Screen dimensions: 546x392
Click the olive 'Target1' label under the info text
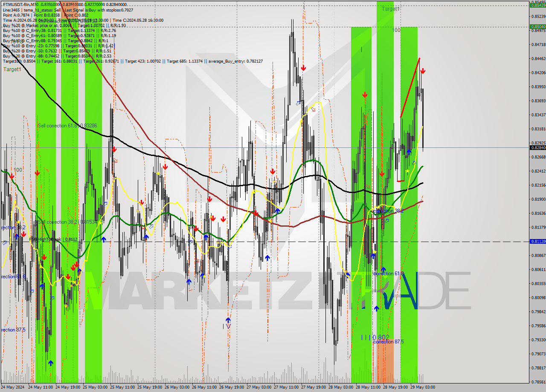point(12,69)
